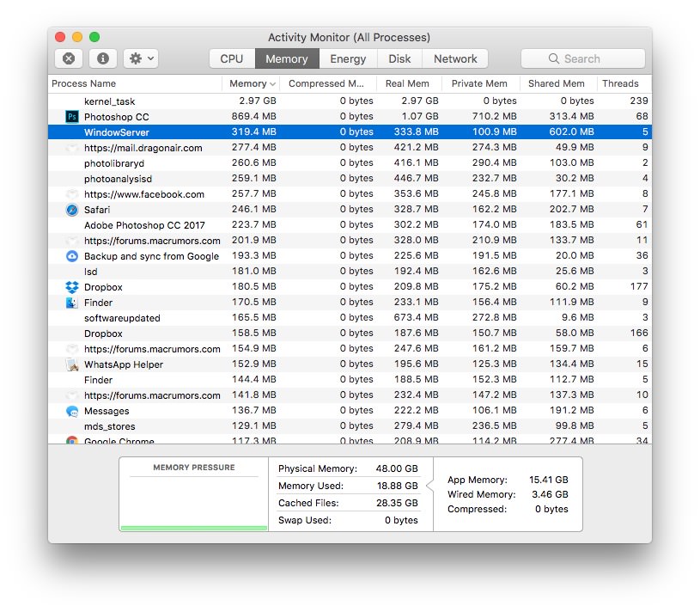Select the highlighted WindowServer row
Image resolution: width=700 pixels, height=612 pixels.
(350, 132)
